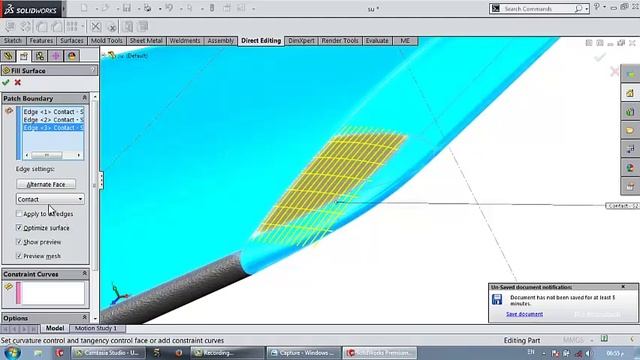Click the faded confirm checkmark in graphics corner

(600, 57)
